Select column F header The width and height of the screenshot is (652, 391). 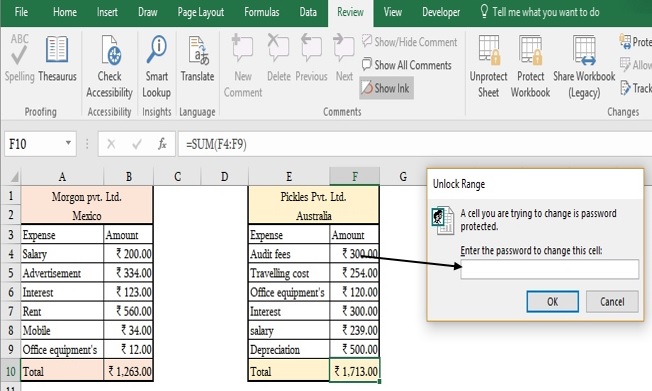(x=355, y=177)
